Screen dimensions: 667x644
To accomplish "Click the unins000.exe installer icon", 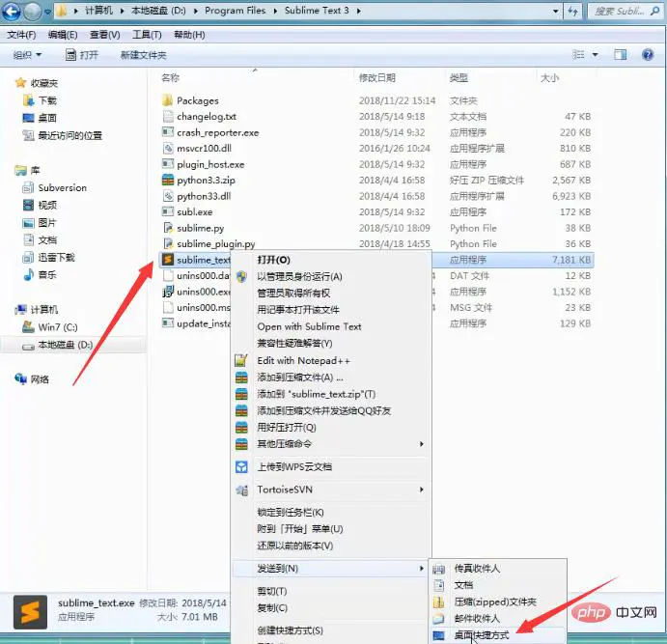I will (168, 292).
